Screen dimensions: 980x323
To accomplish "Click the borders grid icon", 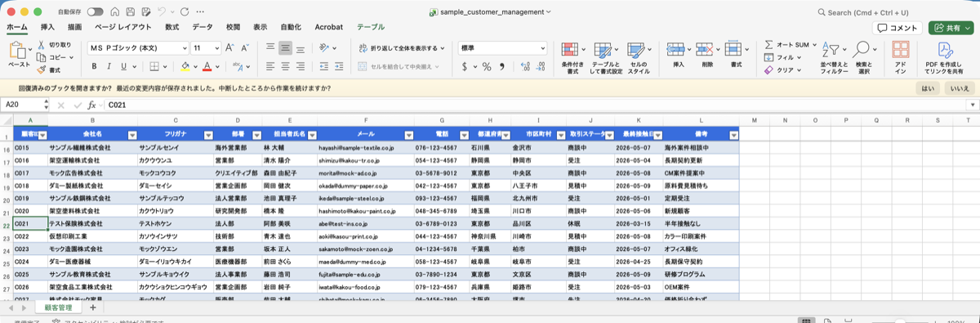I will pos(155,66).
